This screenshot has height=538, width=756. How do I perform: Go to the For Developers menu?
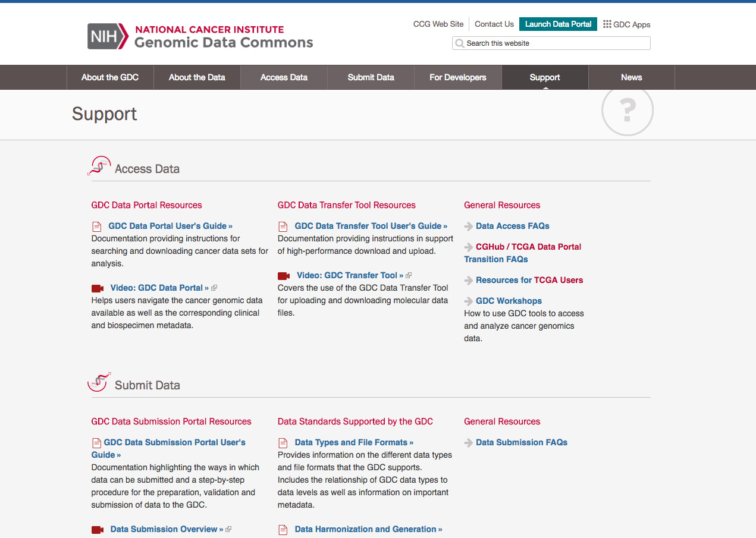(x=457, y=77)
